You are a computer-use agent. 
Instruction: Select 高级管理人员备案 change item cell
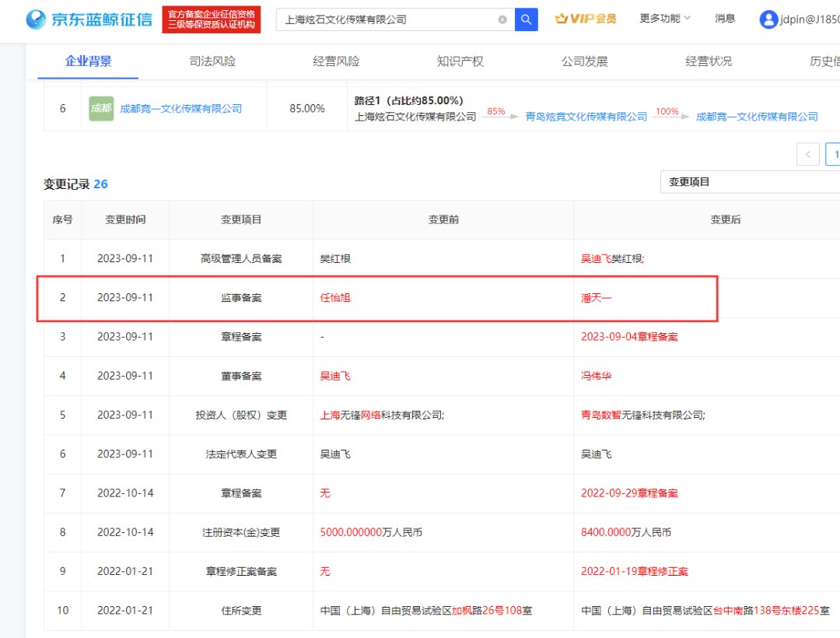click(x=241, y=259)
